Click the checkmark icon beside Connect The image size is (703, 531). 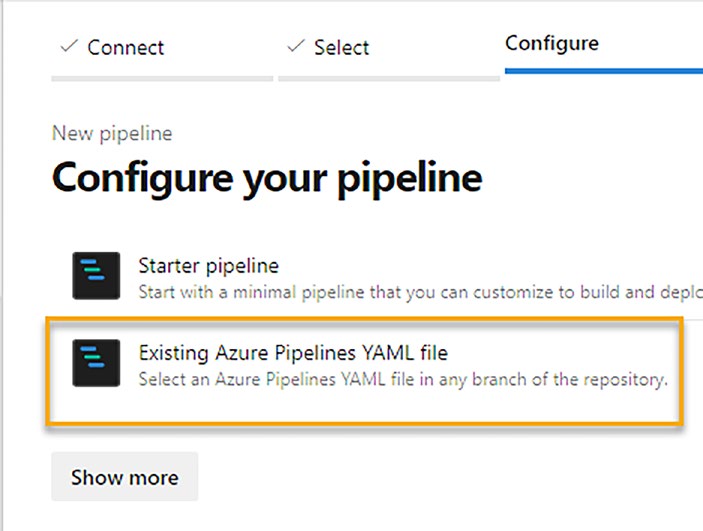coord(70,46)
